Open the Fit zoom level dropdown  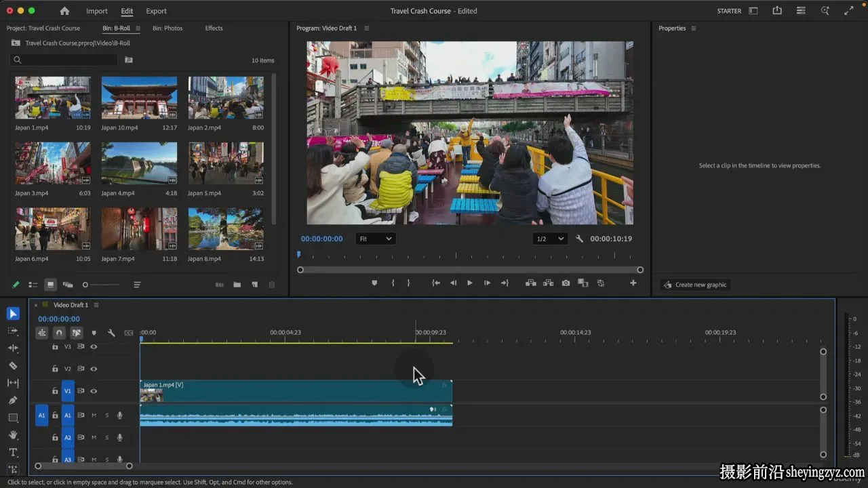[376, 239]
